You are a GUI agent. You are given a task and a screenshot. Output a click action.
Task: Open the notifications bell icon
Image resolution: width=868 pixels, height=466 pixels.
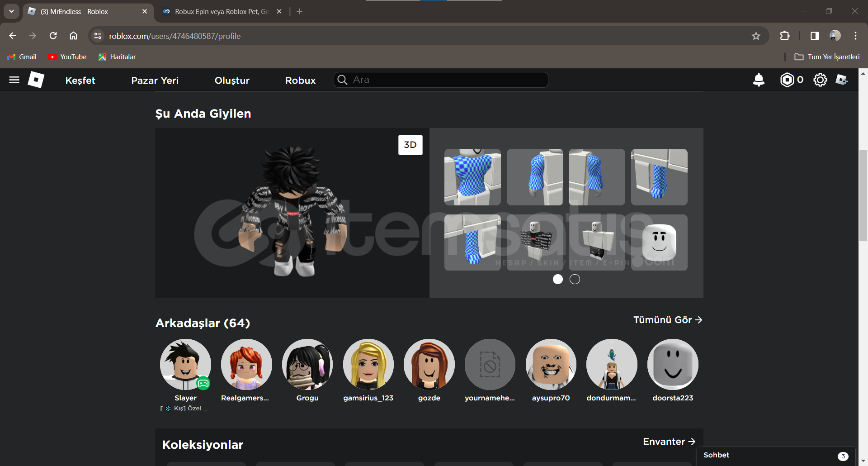(759, 80)
